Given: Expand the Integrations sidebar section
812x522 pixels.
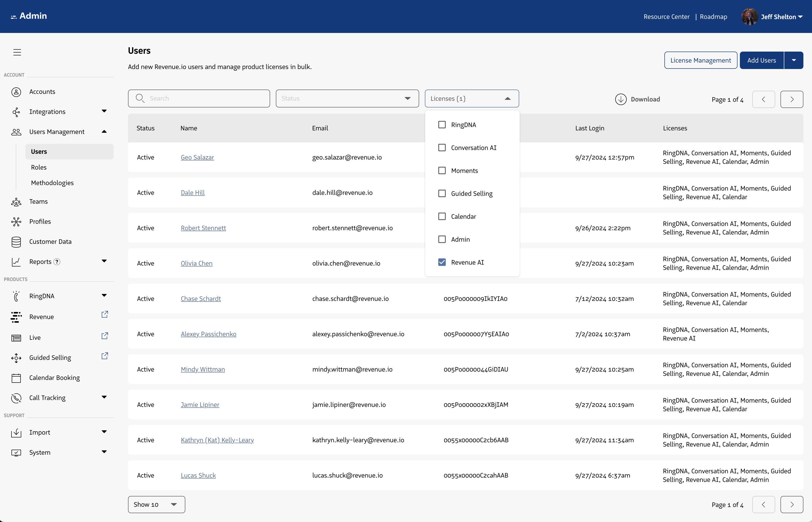Looking at the screenshot, I should pos(104,112).
